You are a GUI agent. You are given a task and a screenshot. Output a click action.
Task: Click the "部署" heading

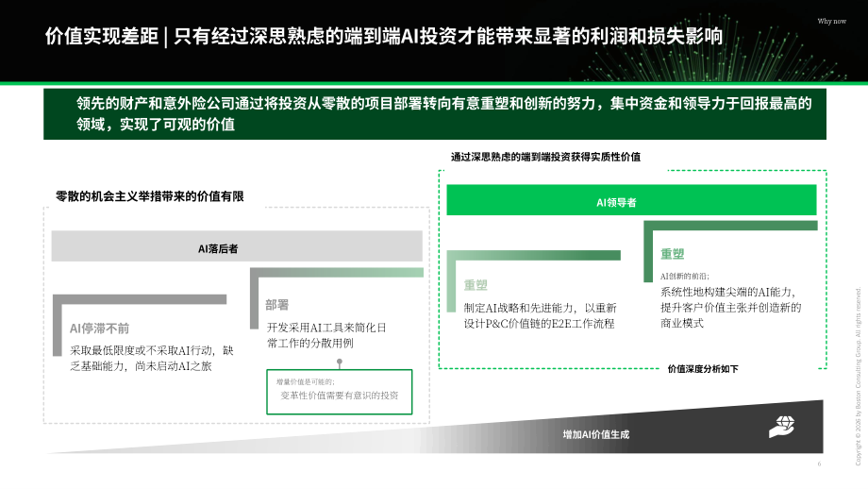point(276,305)
